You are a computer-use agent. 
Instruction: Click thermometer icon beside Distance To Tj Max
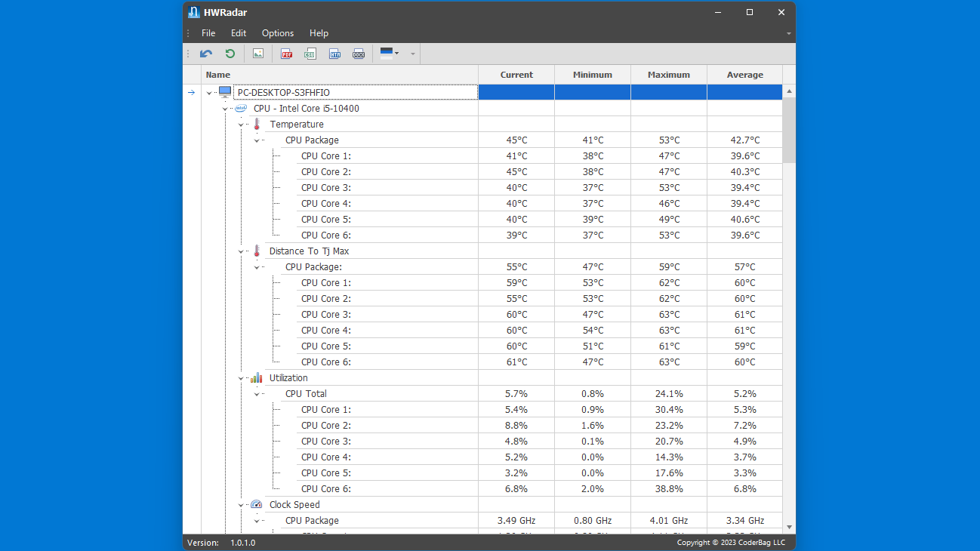(257, 251)
